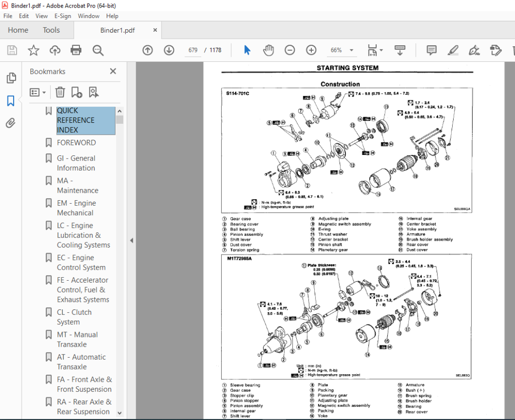The width and height of the screenshot is (515, 420).
Task: Open bookmarks options dropdown menu
Action: [37, 92]
